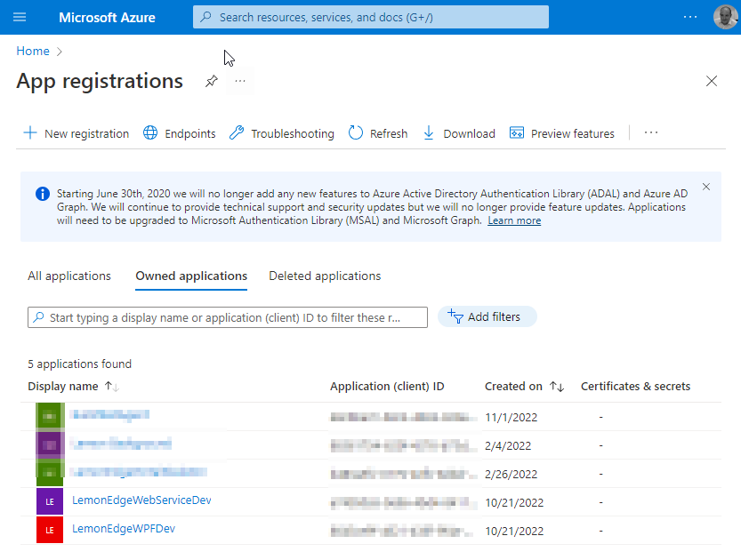Open the Deleted applications tab
Viewport: 741px width, 560px height.
(x=324, y=276)
